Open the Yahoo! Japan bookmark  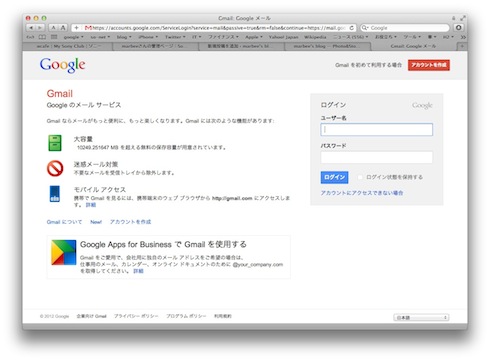point(283,37)
